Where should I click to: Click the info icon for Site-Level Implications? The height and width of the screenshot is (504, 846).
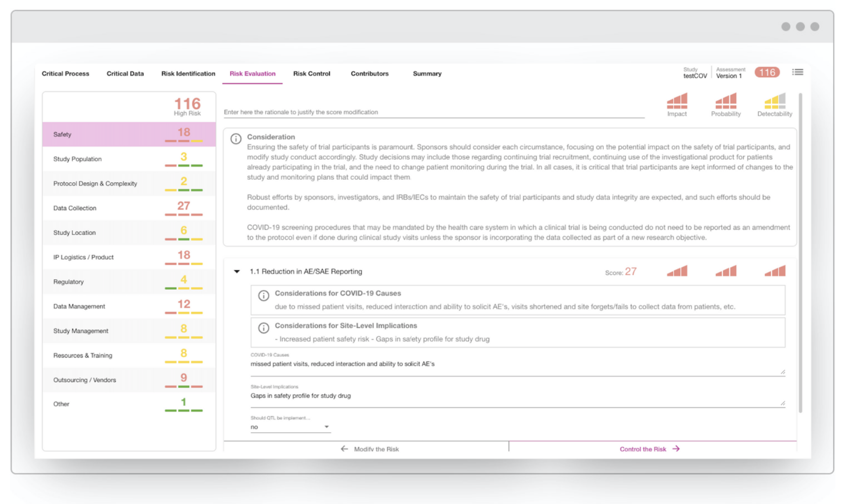264,328
